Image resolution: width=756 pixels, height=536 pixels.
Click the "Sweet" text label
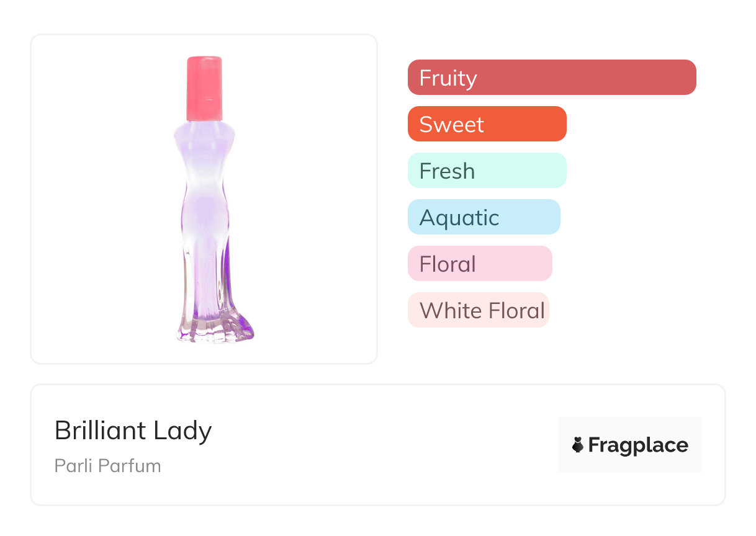click(451, 125)
